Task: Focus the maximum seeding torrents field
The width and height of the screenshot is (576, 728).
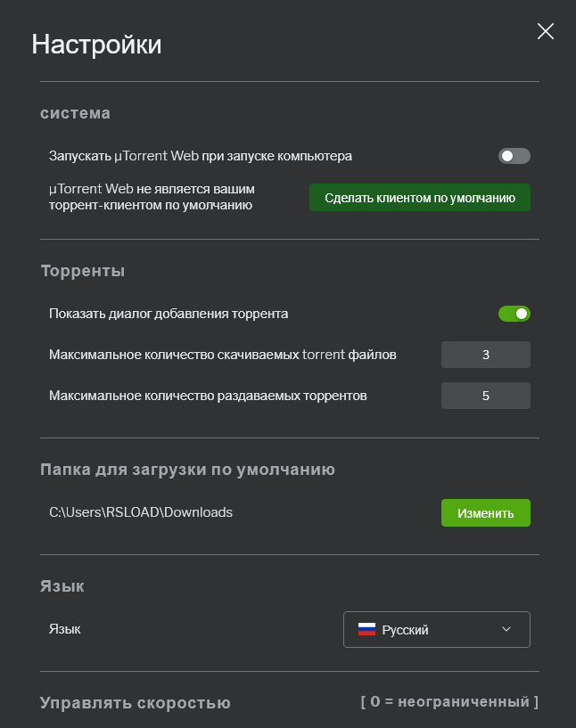Action: coord(485,396)
